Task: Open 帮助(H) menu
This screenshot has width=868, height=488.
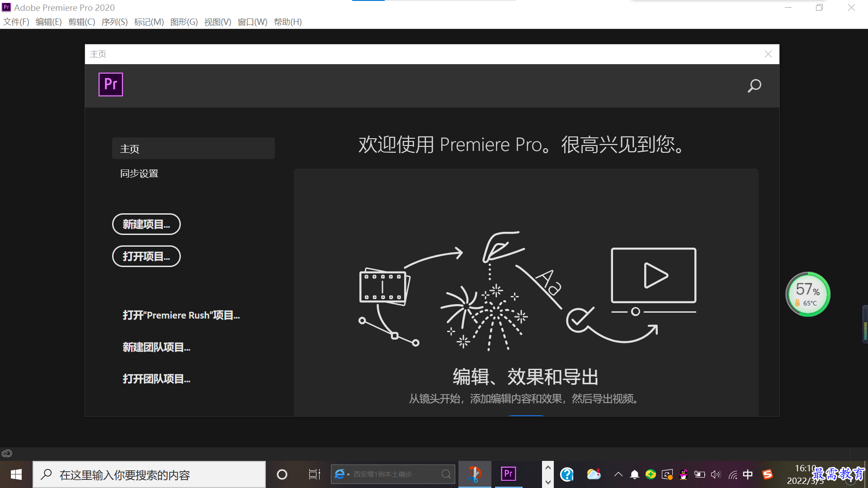Action: (288, 22)
